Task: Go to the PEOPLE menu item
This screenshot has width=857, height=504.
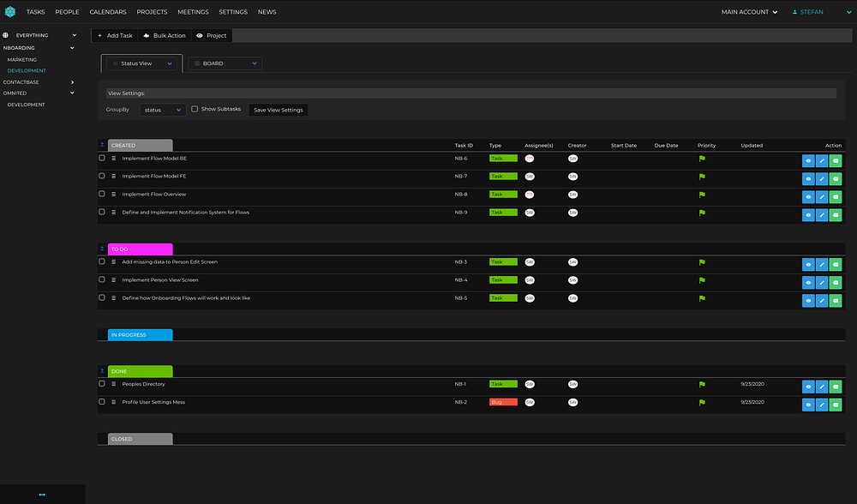Action: (67, 12)
